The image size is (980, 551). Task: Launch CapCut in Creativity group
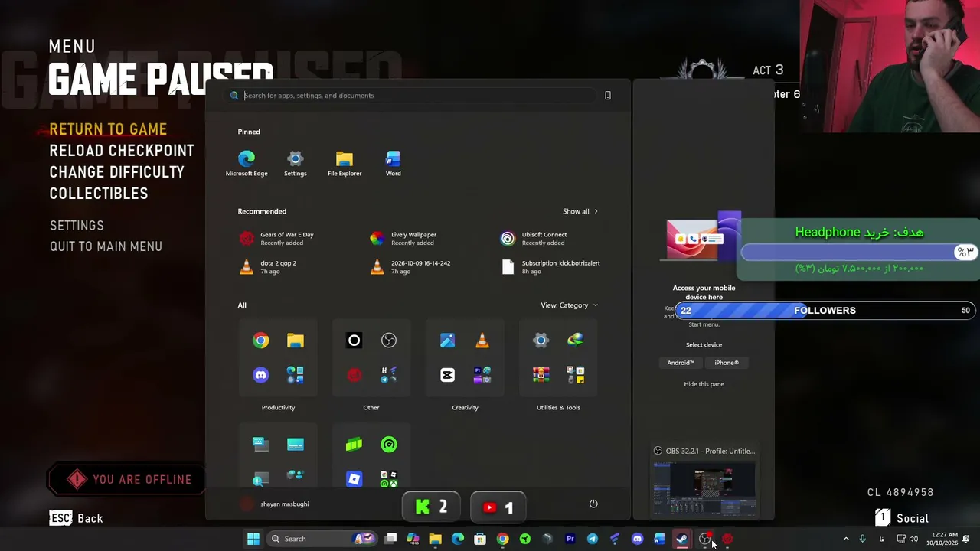coord(448,375)
